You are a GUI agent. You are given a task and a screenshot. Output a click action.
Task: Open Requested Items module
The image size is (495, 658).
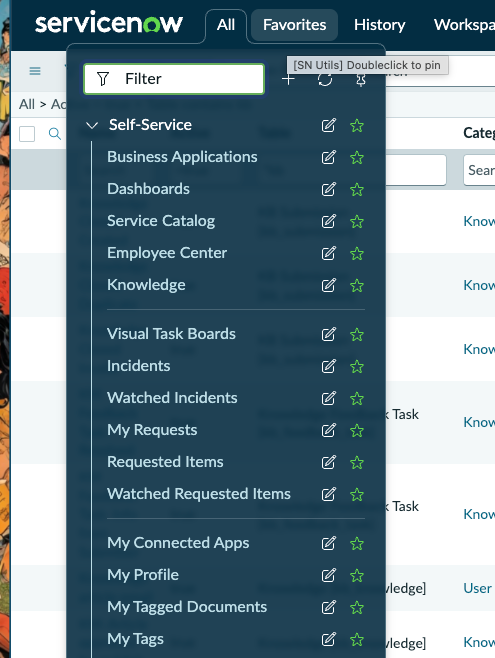click(x=165, y=462)
